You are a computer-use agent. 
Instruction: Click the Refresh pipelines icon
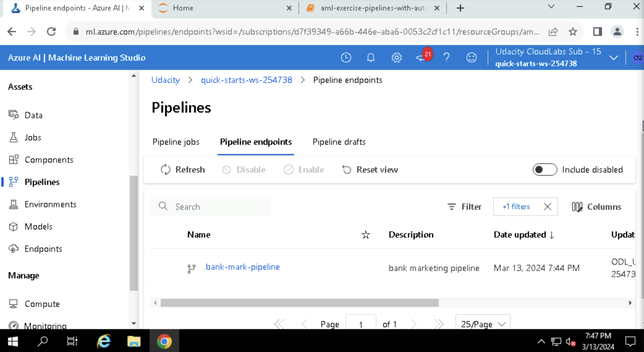click(166, 170)
